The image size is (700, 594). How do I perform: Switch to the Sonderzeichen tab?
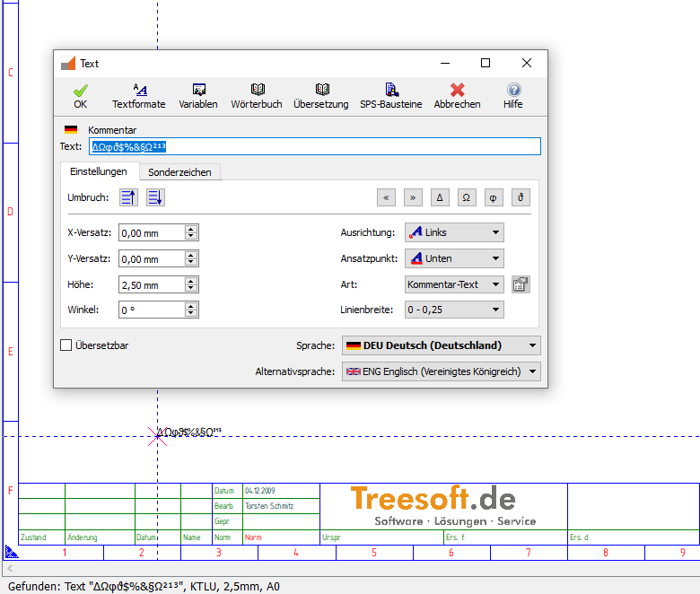(181, 172)
